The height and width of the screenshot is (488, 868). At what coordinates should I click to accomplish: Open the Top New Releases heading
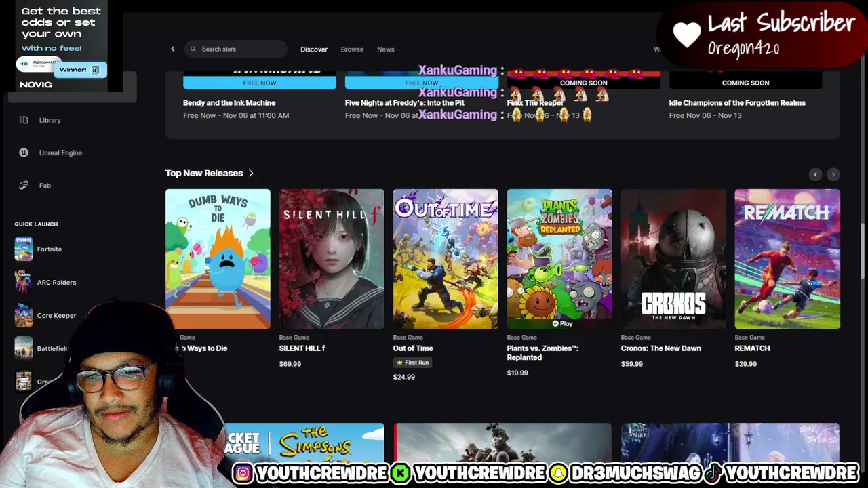pos(204,173)
